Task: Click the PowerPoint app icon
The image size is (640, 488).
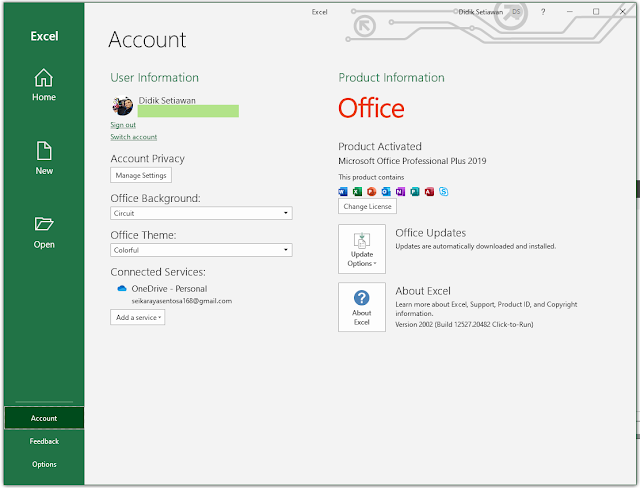Action: coord(371,191)
